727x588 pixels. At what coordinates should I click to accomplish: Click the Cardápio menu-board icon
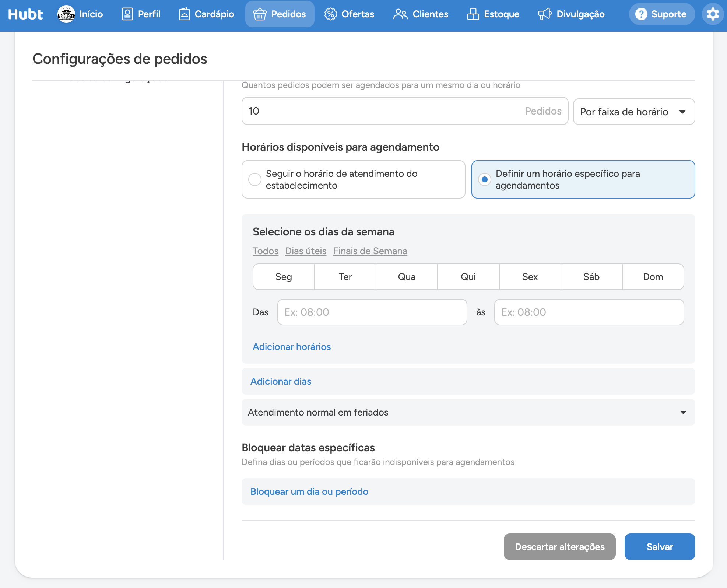pyautogui.click(x=184, y=14)
